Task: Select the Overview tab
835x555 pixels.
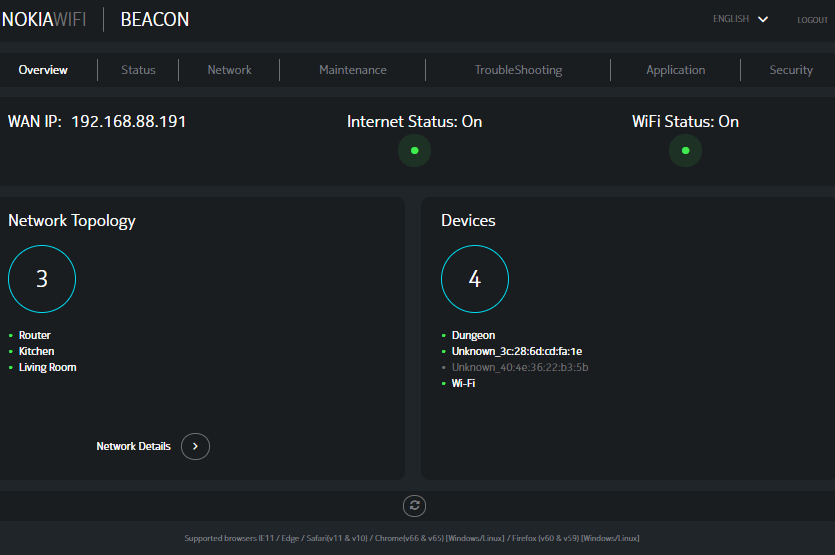Action: pos(43,70)
